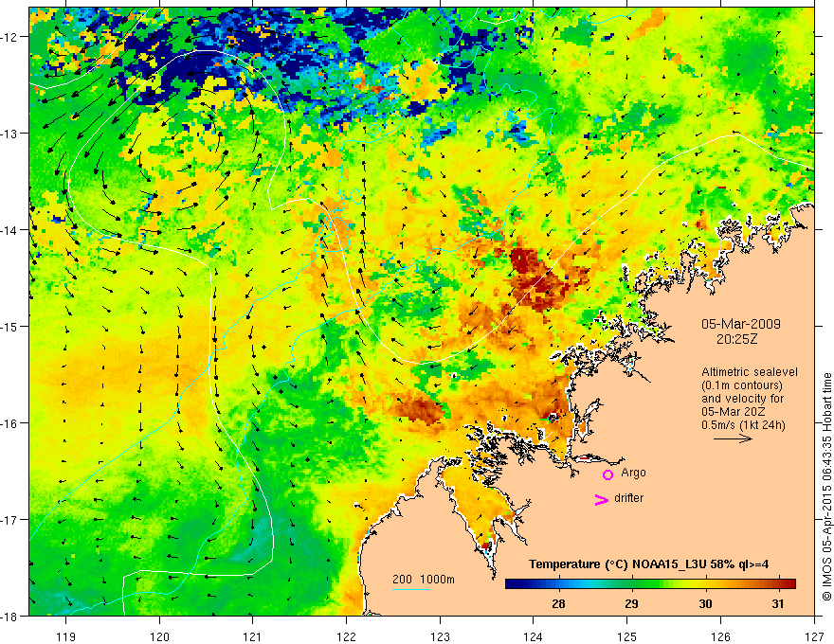Click the '126' longitude axis label
834x644 pixels.
coord(720,636)
